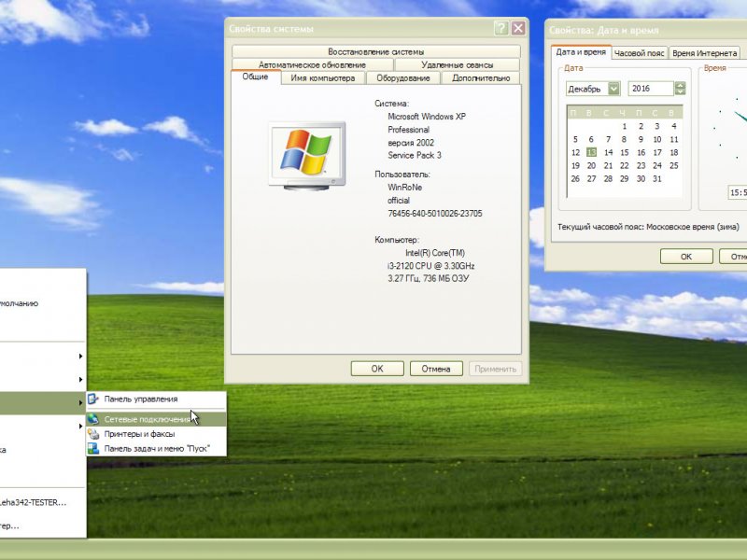Choose day 9 in the calendar
The image size is (747, 560).
641,139
